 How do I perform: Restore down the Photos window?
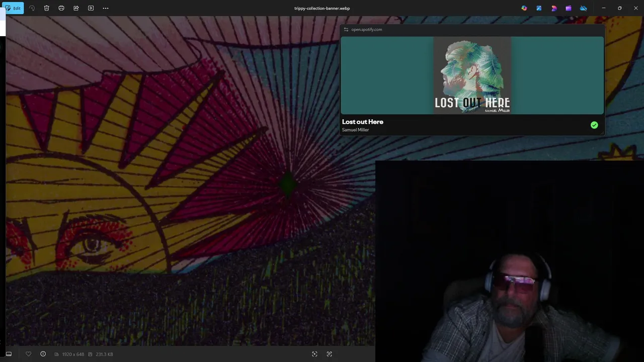pyautogui.click(x=620, y=8)
